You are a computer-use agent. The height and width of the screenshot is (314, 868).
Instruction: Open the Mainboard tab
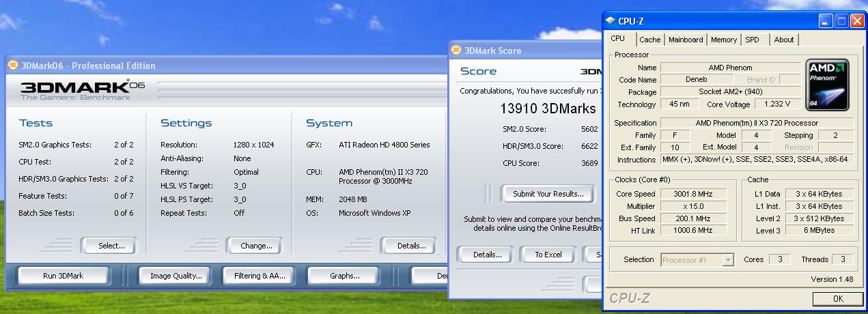point(686,40)
